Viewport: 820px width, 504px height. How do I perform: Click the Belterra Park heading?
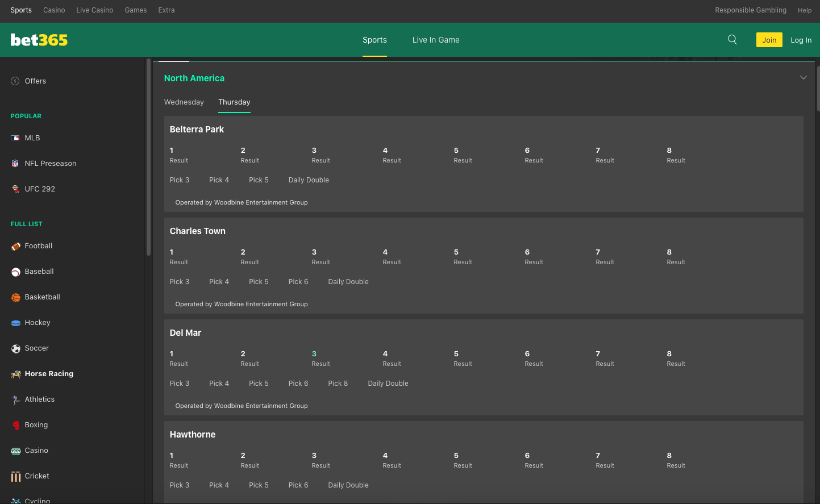tap(197, 130)
